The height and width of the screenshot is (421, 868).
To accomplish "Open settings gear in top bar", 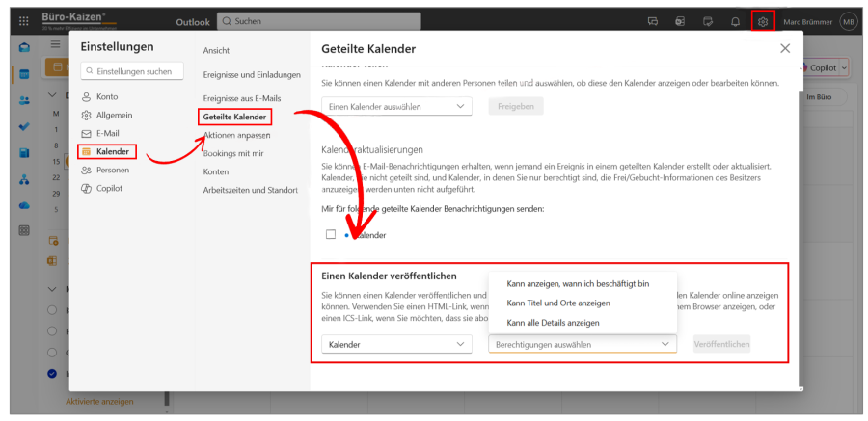I will (x=763, y=22).
